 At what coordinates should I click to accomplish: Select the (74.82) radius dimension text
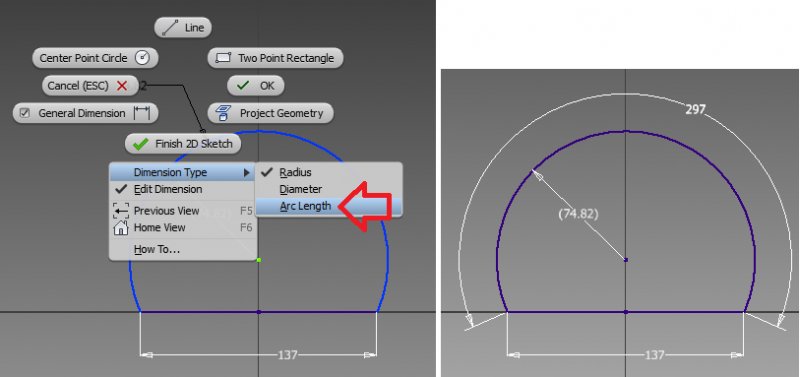(579, 214)
